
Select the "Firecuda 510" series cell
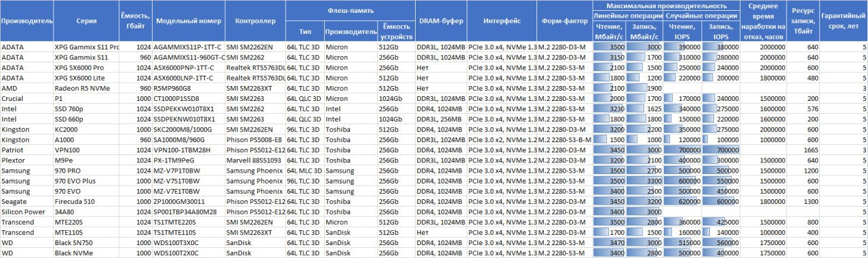tap(86, 201)
